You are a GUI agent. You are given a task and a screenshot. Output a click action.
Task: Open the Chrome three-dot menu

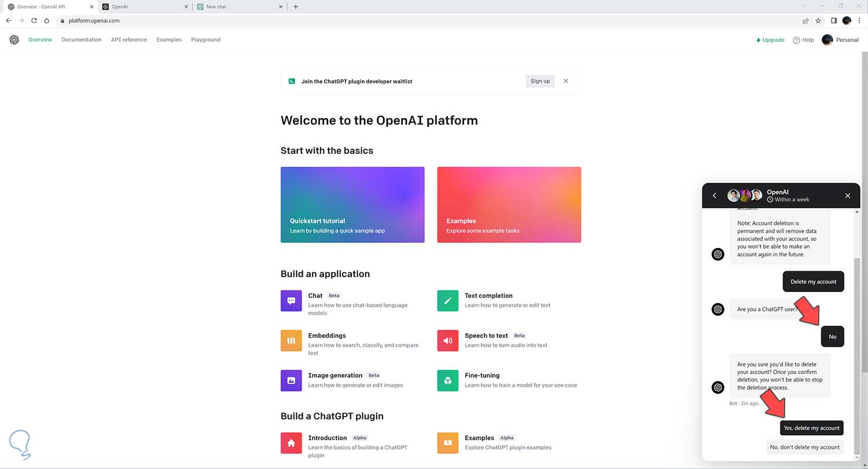[x=859, y=20]
